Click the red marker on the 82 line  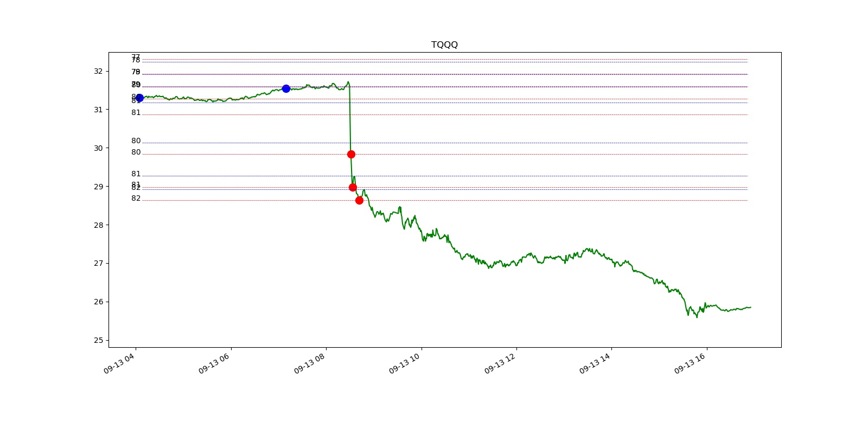(359, 200)
